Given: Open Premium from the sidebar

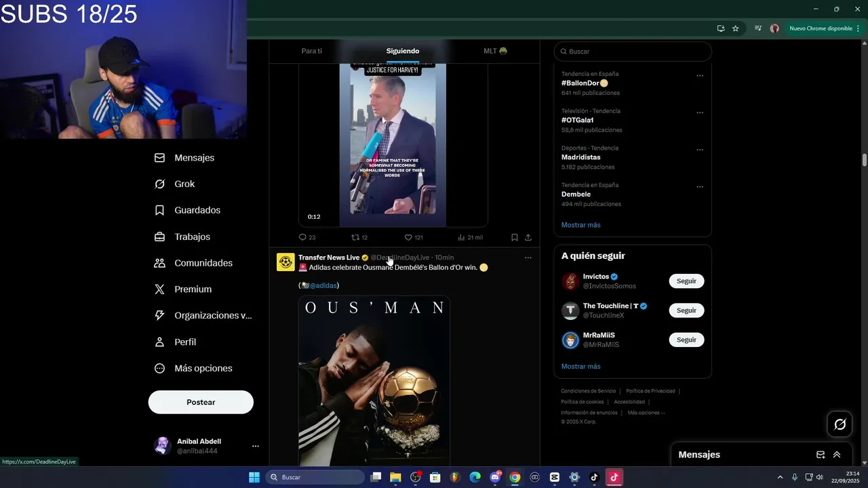Looking at the screenshot, I should [183, 289].
